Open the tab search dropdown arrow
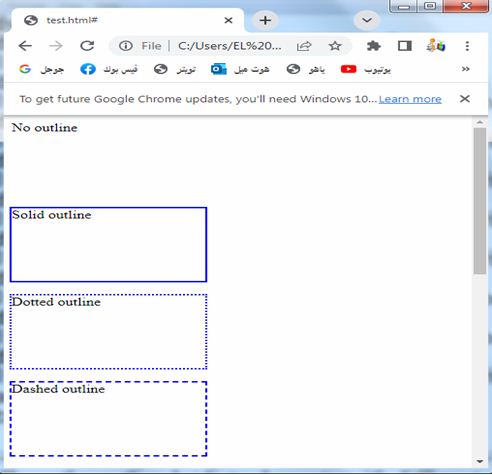 point(367,20)
